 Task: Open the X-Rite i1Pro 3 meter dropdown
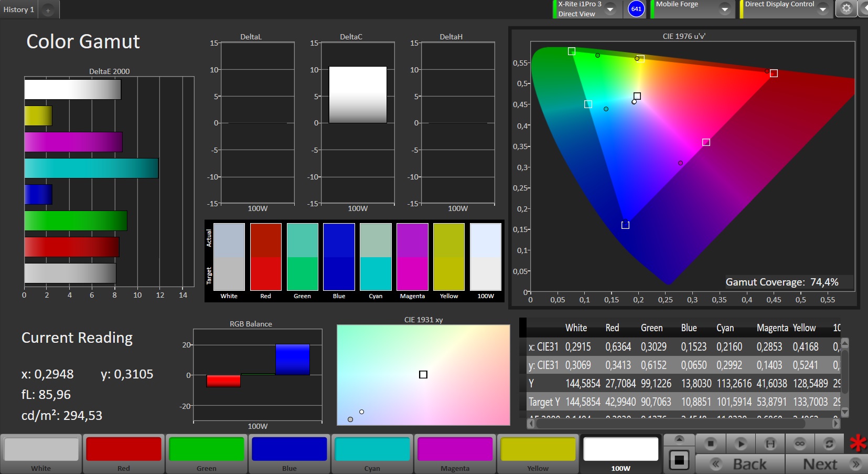point(610,9)
